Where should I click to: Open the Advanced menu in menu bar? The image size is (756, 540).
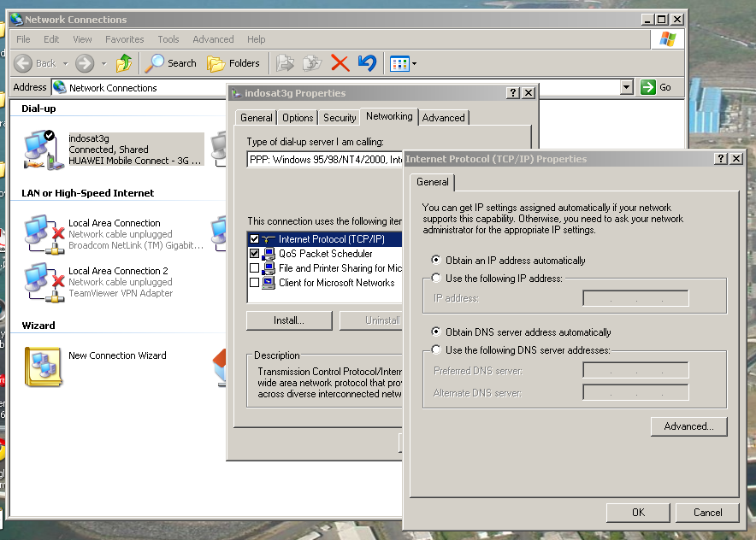pos(213,39)
